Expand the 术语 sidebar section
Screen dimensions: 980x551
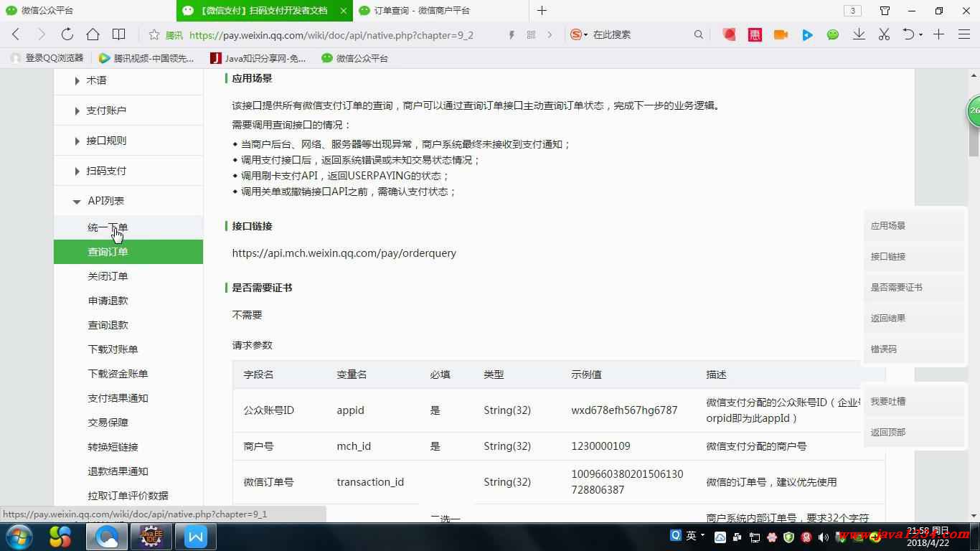(128, 80)
